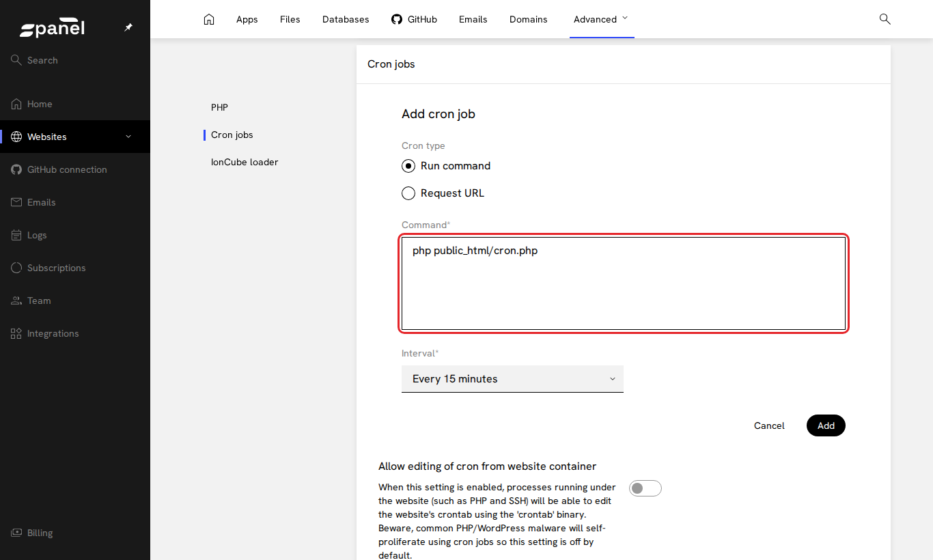
Task: Click the hPanel logo
Action: point(52,29)
